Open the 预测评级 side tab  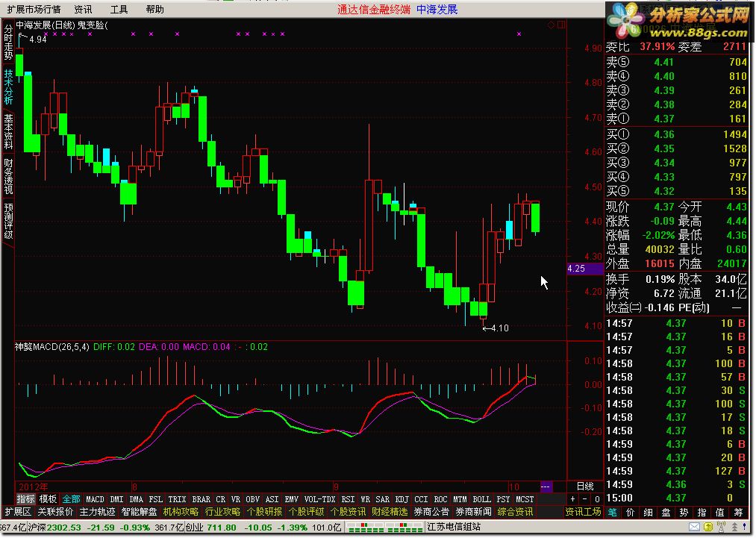tap(8, 222)
